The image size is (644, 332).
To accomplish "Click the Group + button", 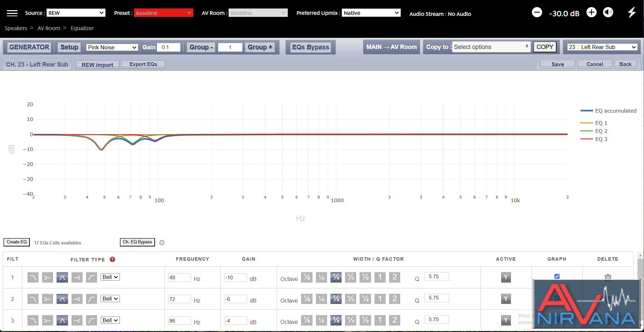I will [x=260, y=47].
